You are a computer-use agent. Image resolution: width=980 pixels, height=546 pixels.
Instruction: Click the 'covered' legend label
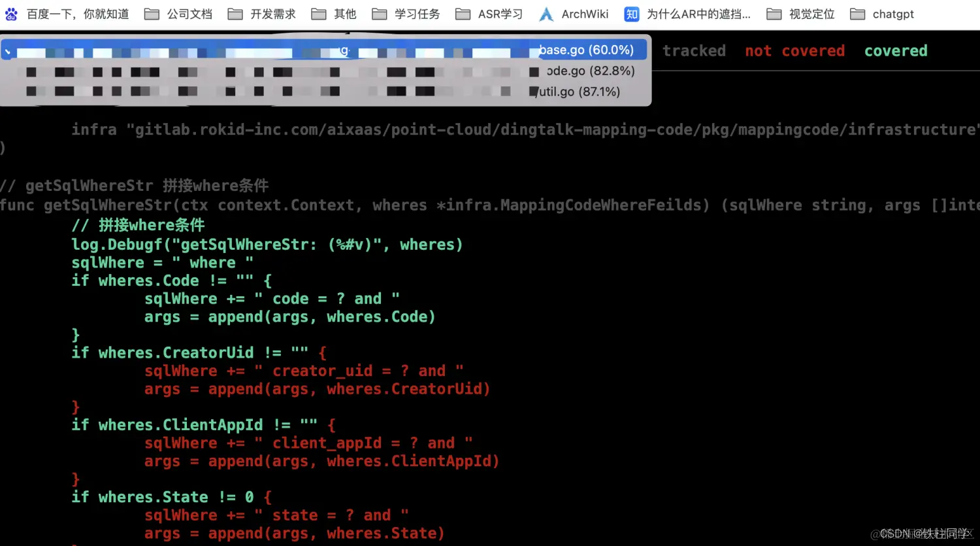[x=896, y=50]
